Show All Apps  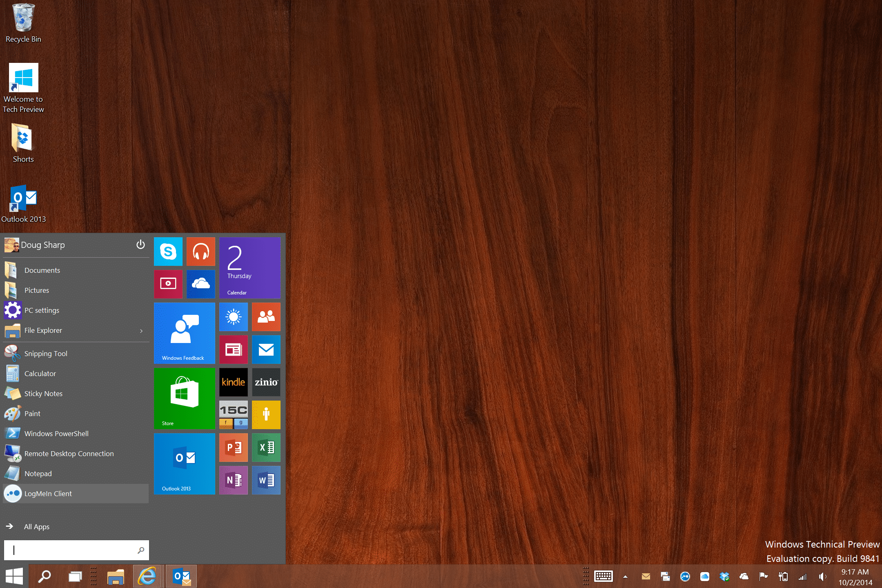pyautogui.click(x=29, y=527)
